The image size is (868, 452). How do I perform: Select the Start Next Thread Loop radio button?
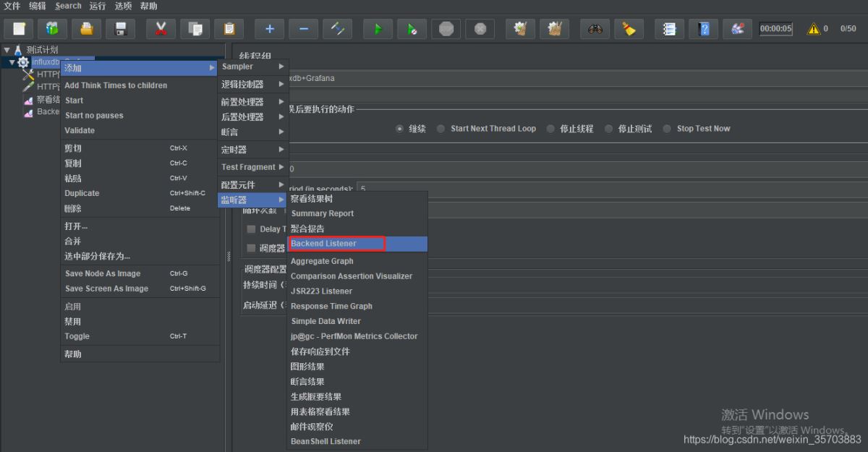441,129
